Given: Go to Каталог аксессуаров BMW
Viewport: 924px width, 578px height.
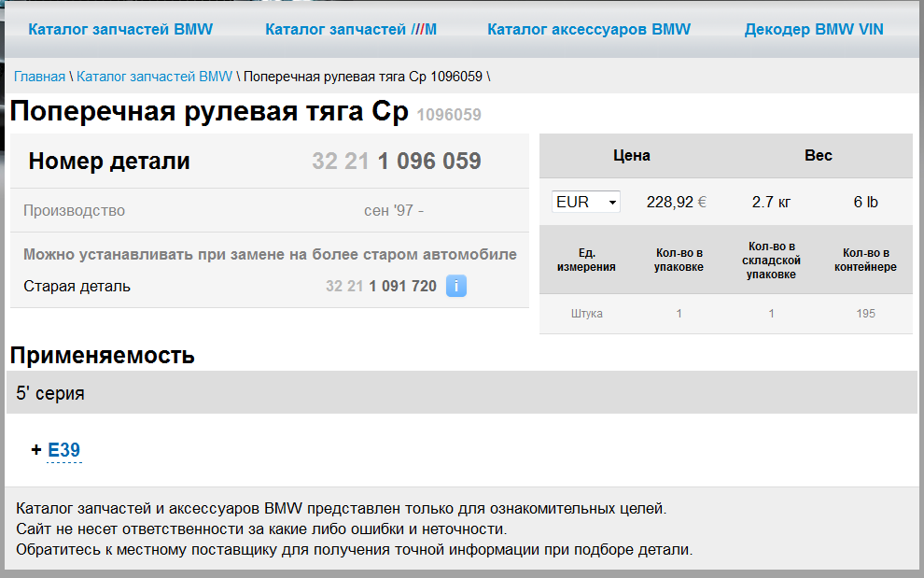Looking at the screenshot, I should 589,30.
